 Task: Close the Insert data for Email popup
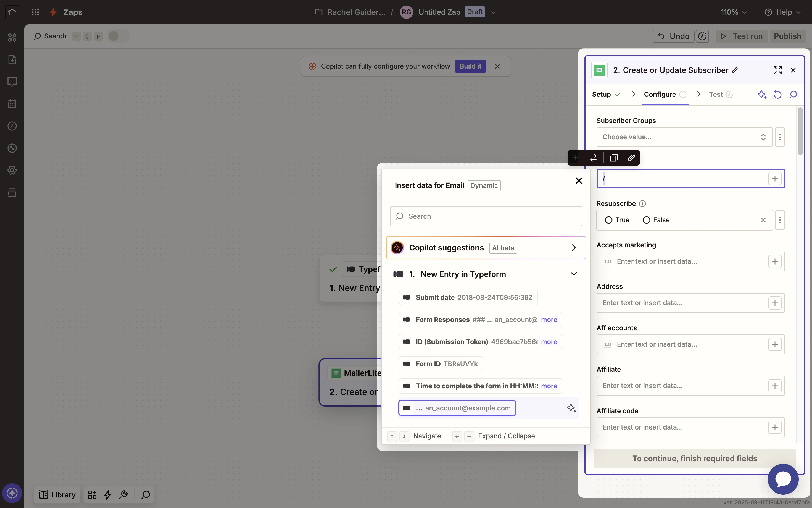coord(579,181)
